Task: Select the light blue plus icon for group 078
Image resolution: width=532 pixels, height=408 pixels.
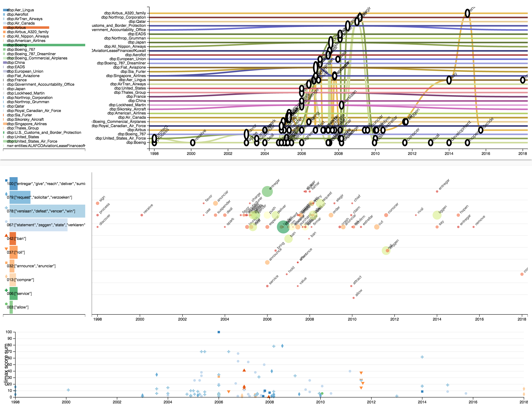Action: (6, 208)
